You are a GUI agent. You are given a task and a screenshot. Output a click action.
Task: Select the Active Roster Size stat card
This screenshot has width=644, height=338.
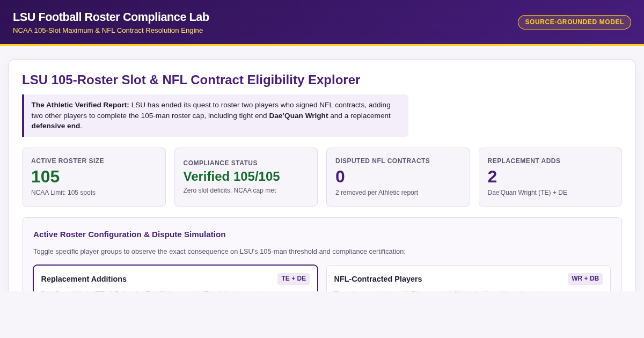(x=94, y=177)
